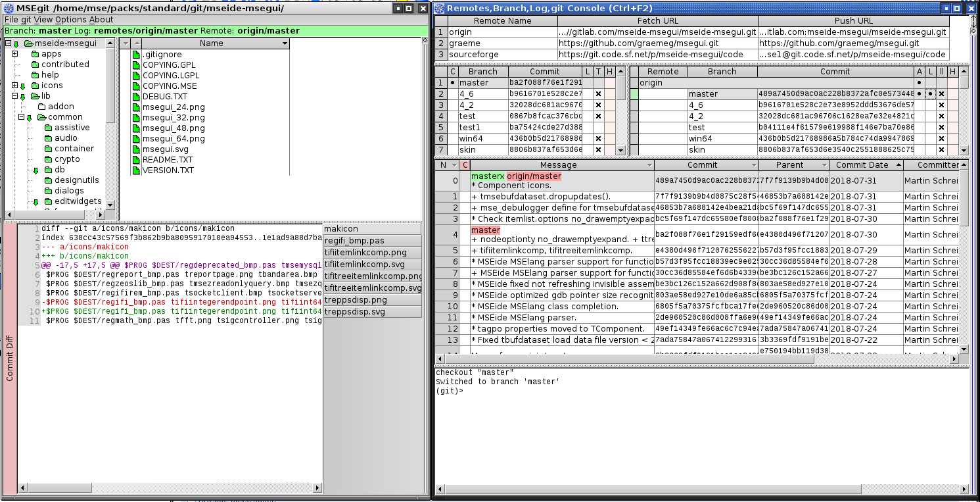Open the Name column header dropdown arrow
Screen dimensions: 980x502
(284, 43)
